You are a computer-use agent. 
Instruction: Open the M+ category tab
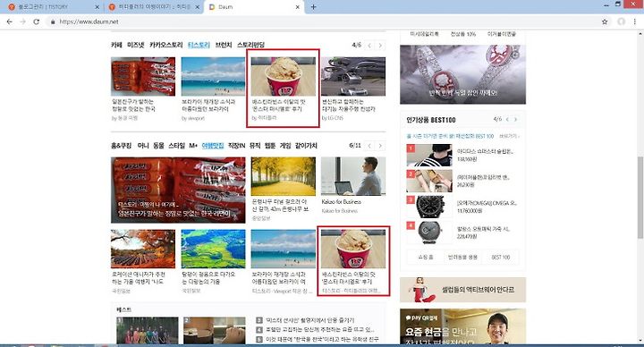[x=193, y=146]
